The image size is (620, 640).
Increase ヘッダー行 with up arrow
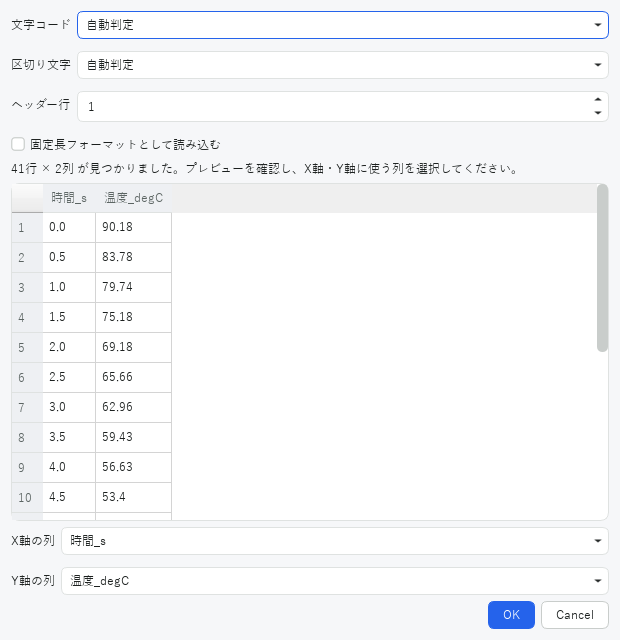click(598, 100)
